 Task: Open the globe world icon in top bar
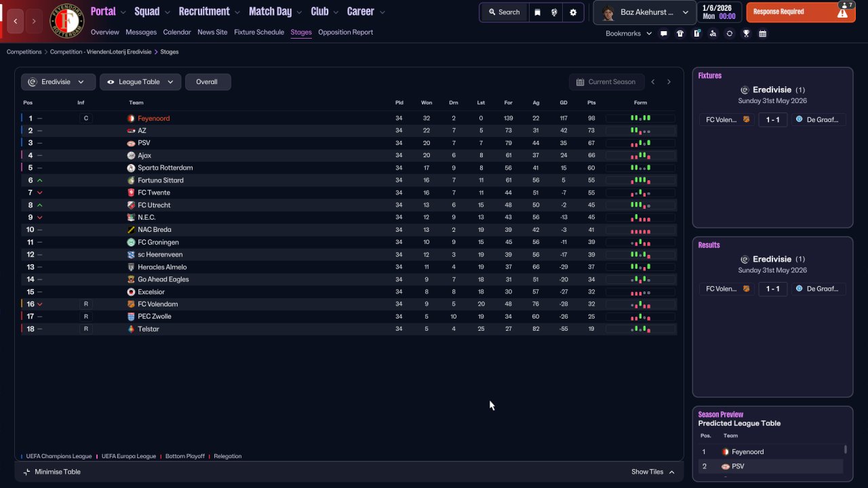tap(555, 12)
